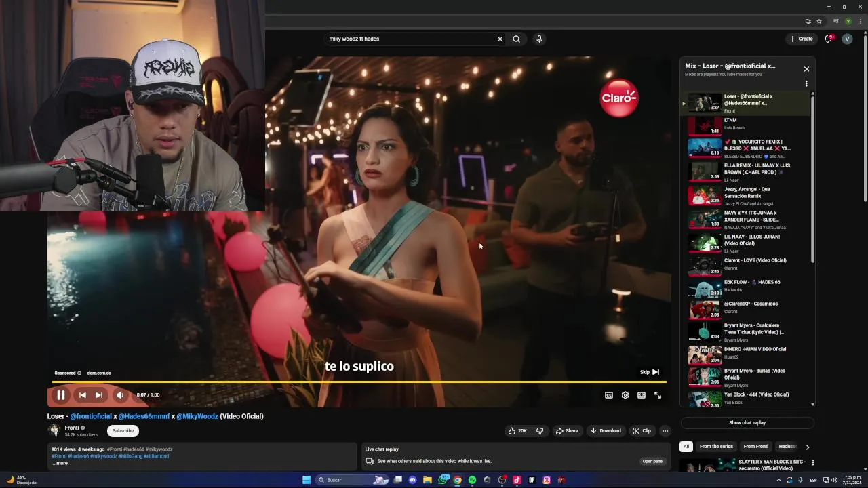Select the Hades66 chip
The image size is (868, 488).
(787, 447)
